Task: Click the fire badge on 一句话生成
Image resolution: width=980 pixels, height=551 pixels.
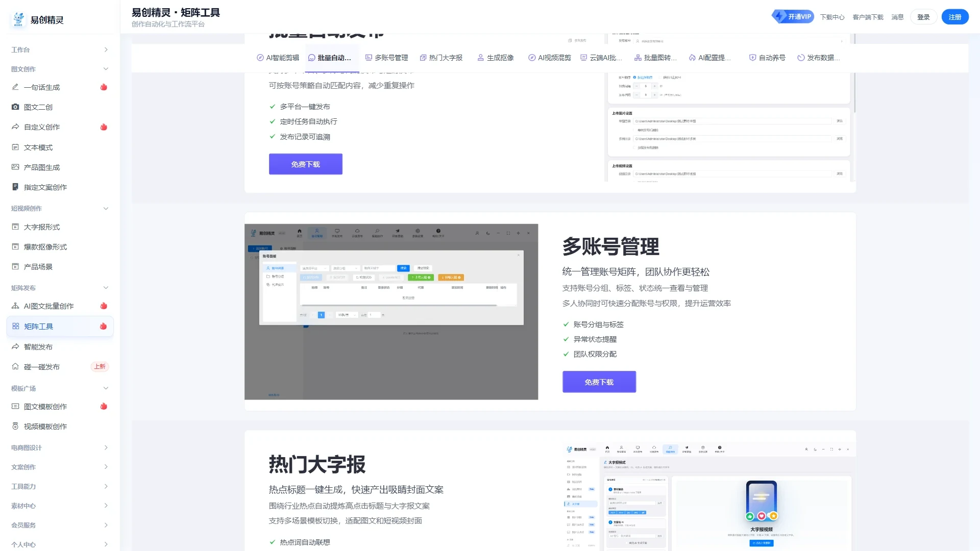Action: 104,87
